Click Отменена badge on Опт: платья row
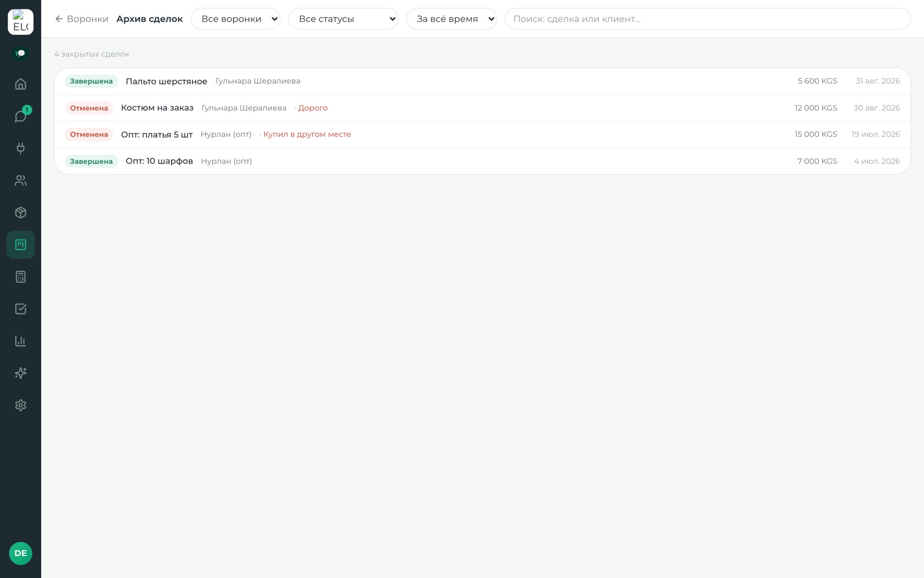Image resolution: width=924 pixels, height=578 pixels. point(89,135)
